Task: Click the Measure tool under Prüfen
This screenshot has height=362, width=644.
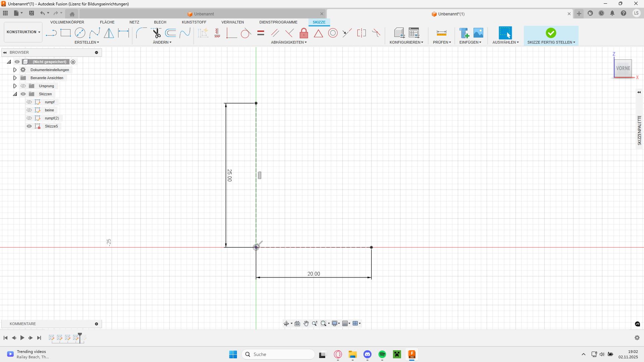Action: coord(441,33)
